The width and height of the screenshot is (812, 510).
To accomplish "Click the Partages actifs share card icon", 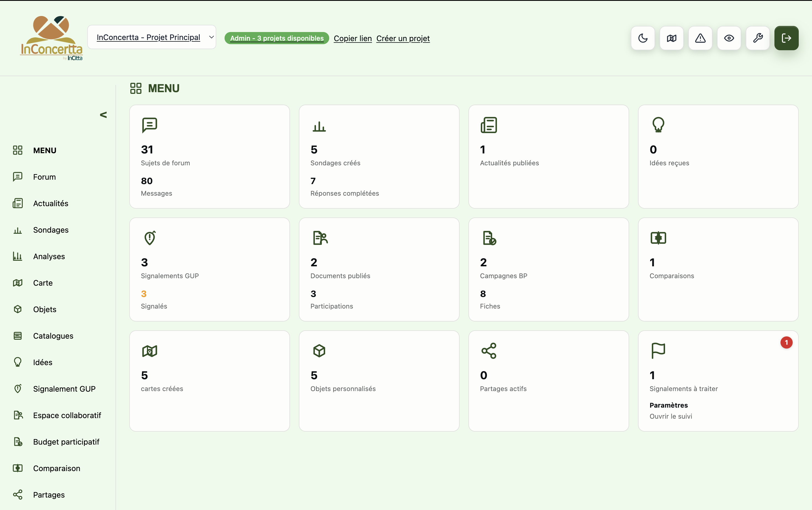I will pyautogui.click(x=489, y=351).
